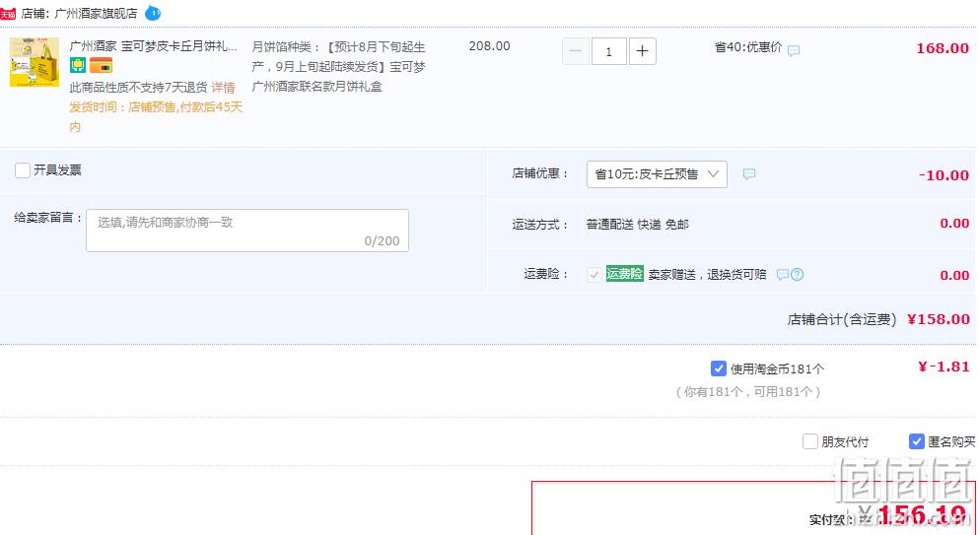
Task: Click the 208.00 original unit price
Action: coord(489,45)
